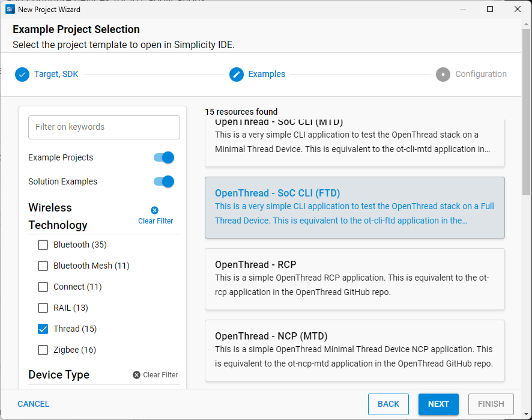Click the NEXT button

coord(438,404)
